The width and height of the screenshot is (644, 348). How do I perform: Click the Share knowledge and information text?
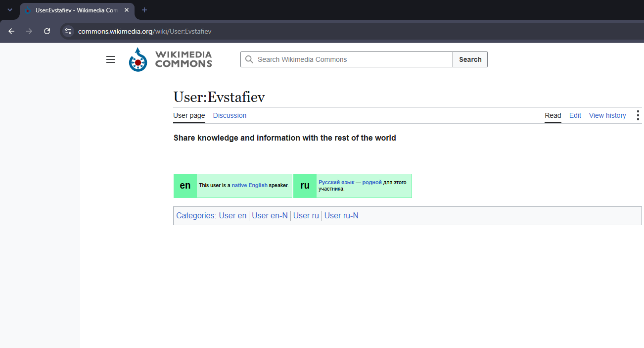[285, 138]
